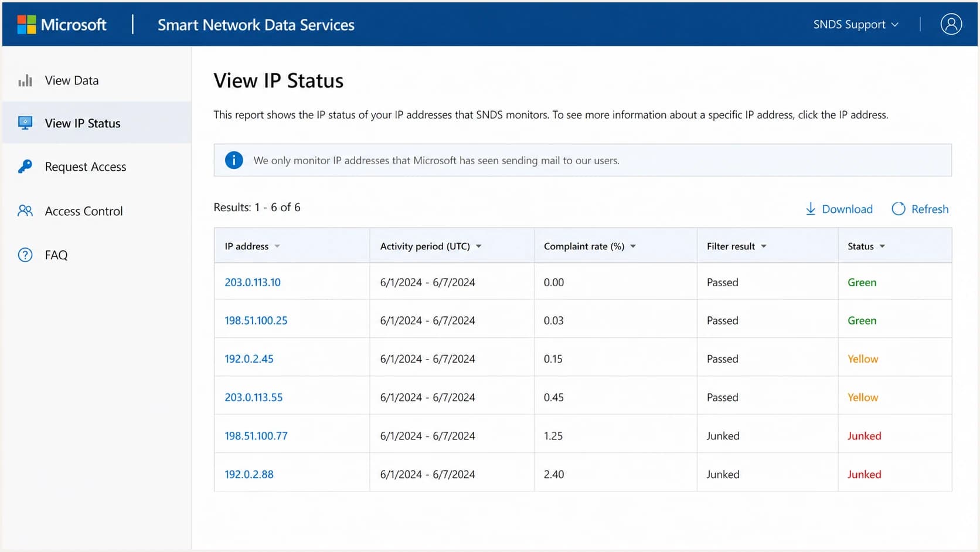980x552 pixels.
Task: Click Smart Network Data Services title
Action: (256, 25)
